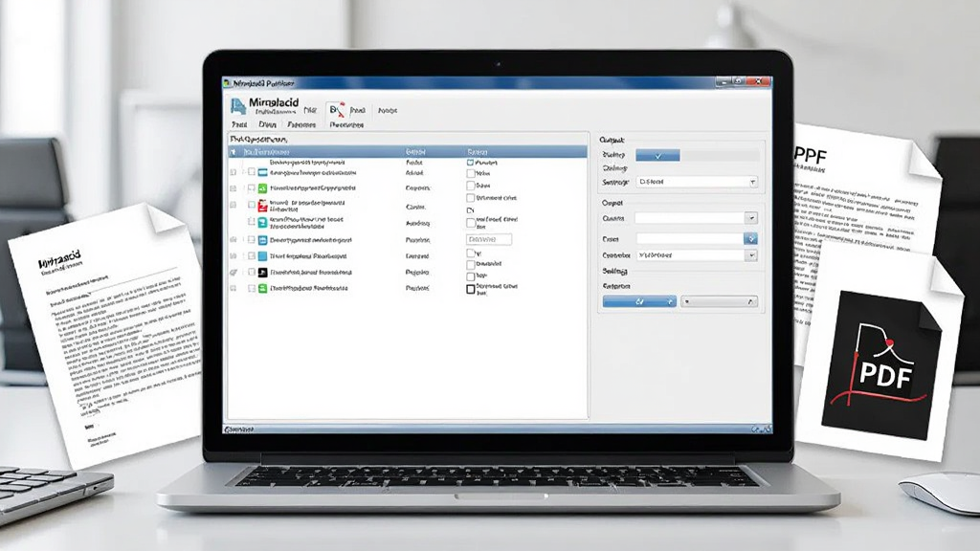The image size is (980, 551).
Task: Click the empty text field beside the blue arrow button
Action: pyautogui.click(x=690, y=238)
